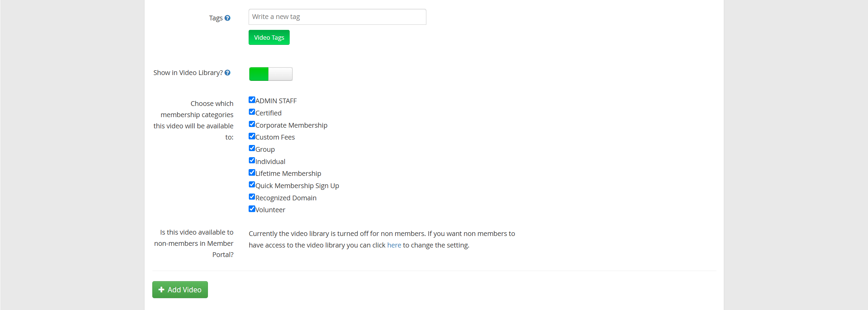This screenshot has height=310, width=868.
Task: Uncheck the Volunteer checkbox
Action: tap(252, 209)
